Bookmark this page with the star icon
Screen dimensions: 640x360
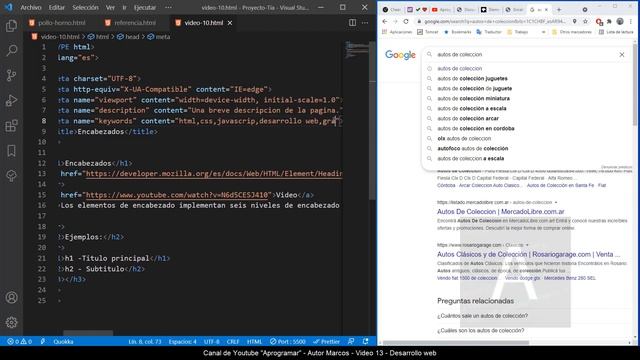point(585,21)
